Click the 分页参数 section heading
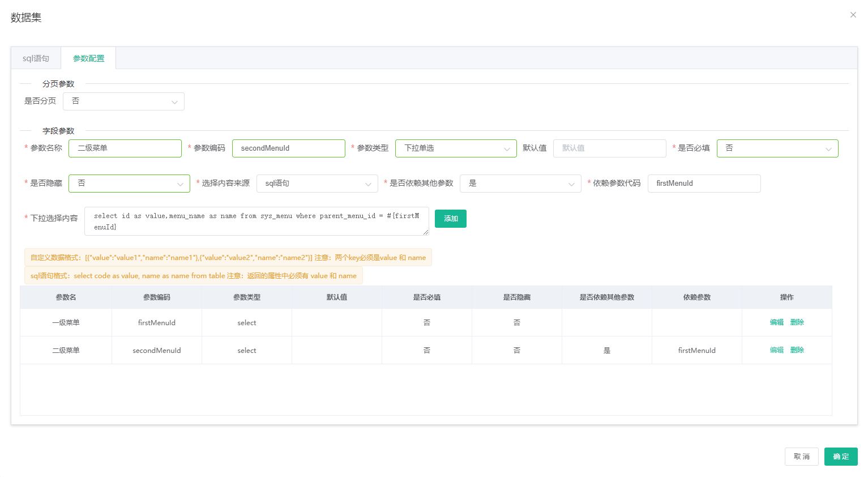This screenshot has height=477, width=868. [58, 84]
